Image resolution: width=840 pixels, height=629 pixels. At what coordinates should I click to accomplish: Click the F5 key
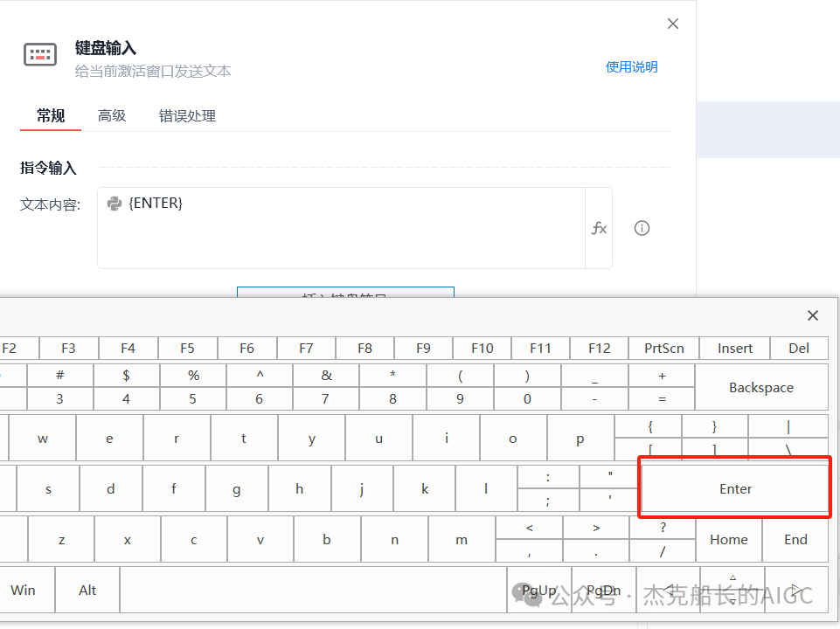click(187, 348)
